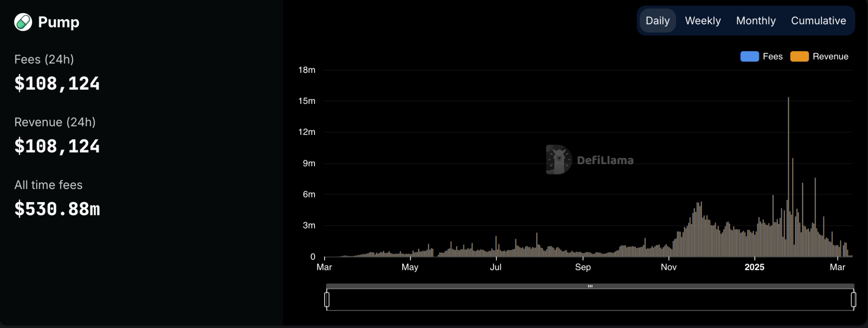Grab the left range slider handle
This screenshot has width=868, height=328.
pyautogui.click(x=327, y=299)
